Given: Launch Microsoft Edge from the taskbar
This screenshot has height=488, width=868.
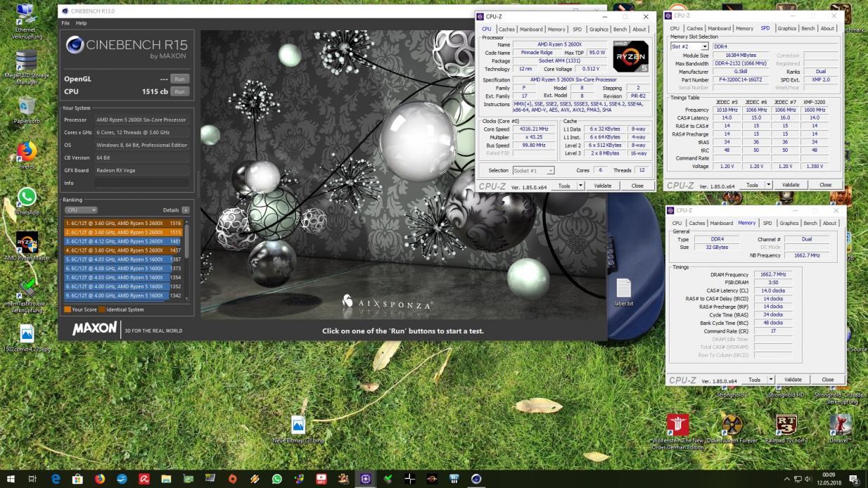Looking at the screenshot, I should (x=56, y=479).
